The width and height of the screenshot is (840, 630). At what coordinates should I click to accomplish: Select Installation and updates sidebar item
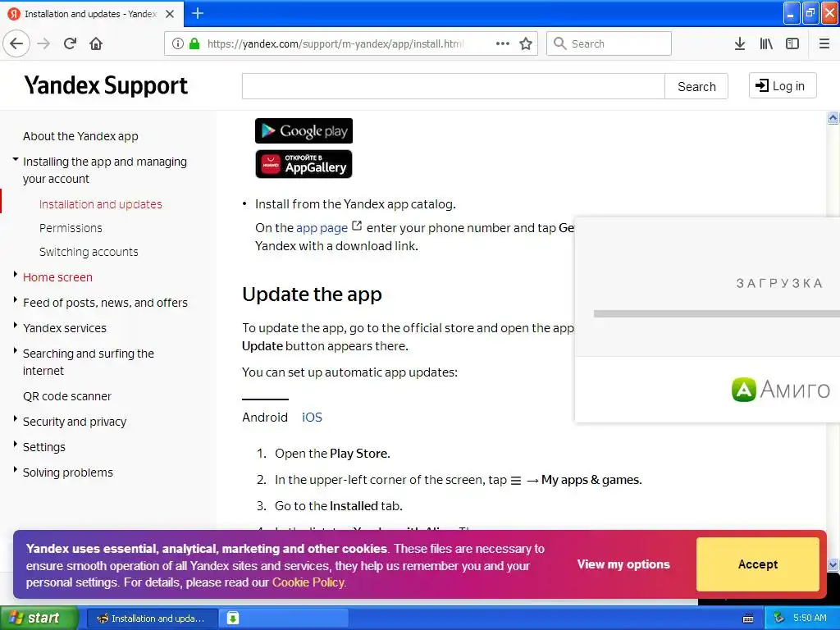pyautogui.click(x=100, y=204)
